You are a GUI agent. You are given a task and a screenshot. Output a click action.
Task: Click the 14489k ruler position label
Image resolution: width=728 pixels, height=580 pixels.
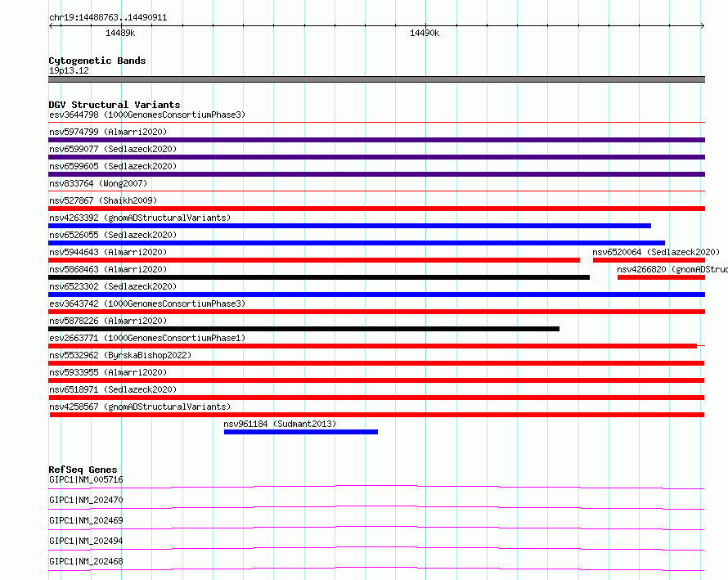[x=120, y=33]
